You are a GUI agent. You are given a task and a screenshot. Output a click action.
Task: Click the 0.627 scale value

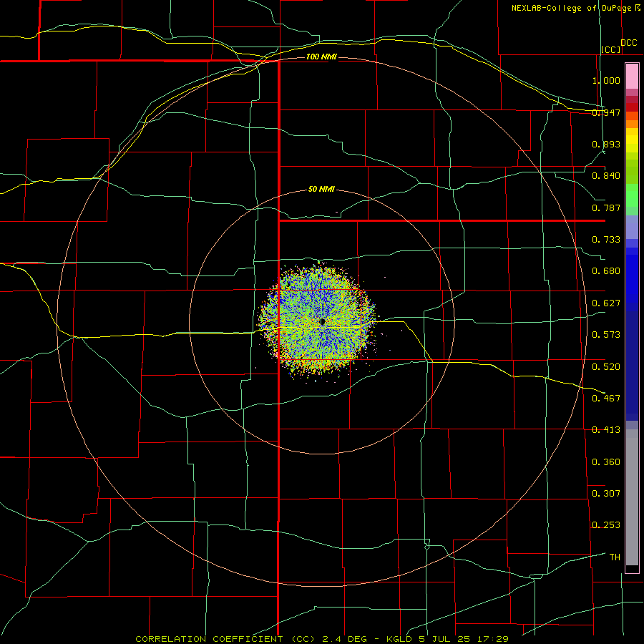click(x=606, y=303)
